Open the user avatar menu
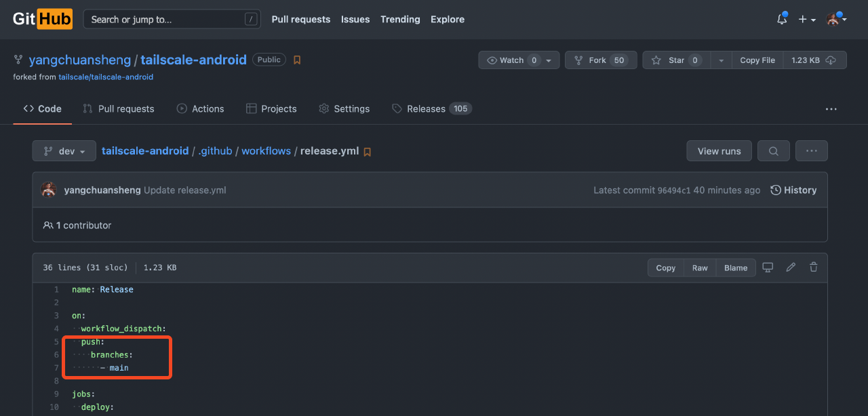Image resolution: width=868 pixels, height=416 pixels. [836, 20]
